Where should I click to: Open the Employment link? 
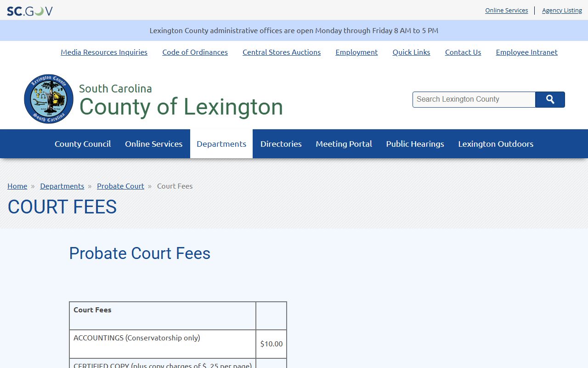point(356,52)
